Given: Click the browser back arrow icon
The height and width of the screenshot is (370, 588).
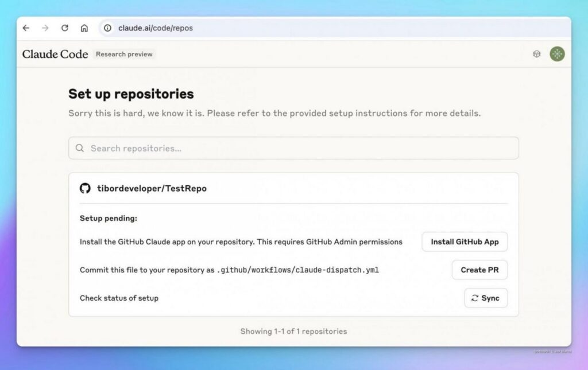Looking at the screenshot, I should point(26,28).
